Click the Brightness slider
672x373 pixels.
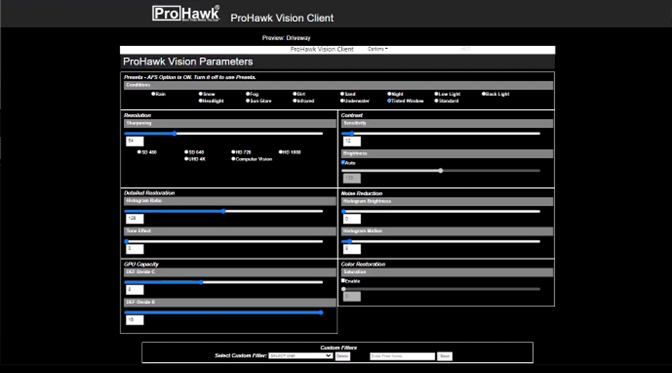[441, 171]
